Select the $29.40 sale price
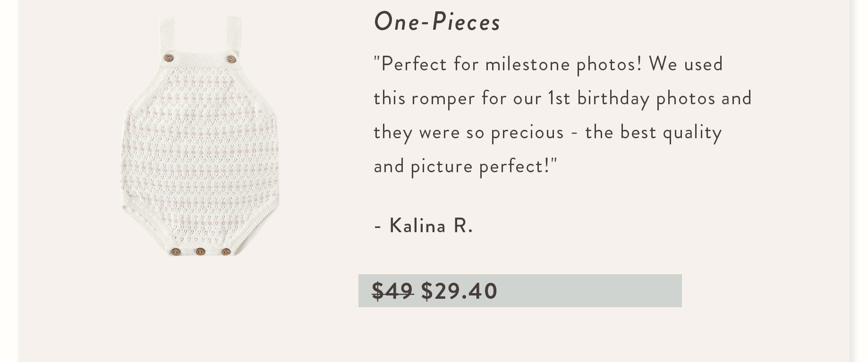Viewport: 868px width, 362px height. (x=459, y=291)
